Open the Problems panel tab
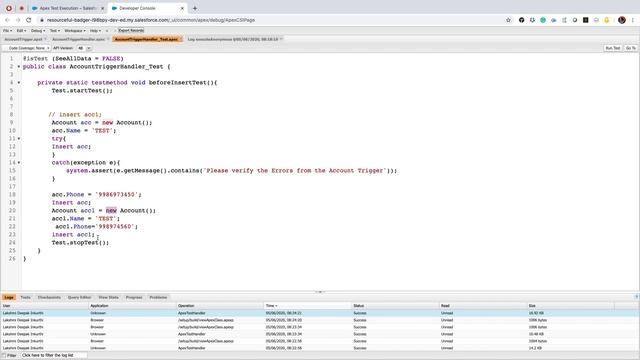The image size is (640, 360). 158,297
